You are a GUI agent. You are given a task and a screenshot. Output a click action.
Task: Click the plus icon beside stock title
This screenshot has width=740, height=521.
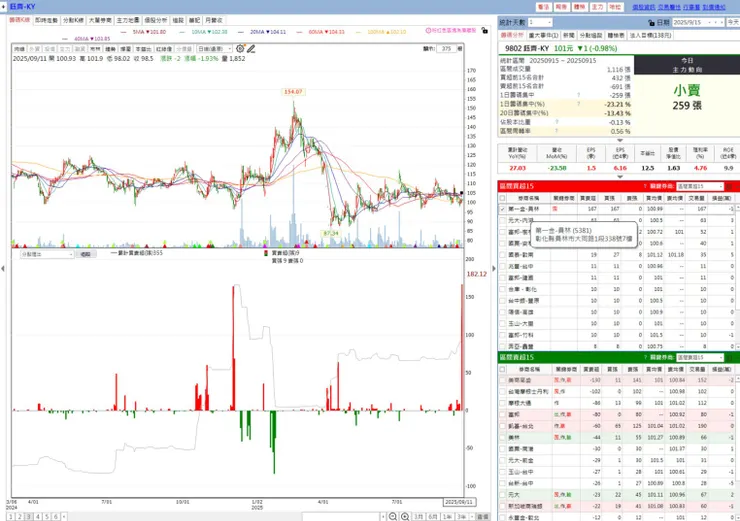click(3, 7)
